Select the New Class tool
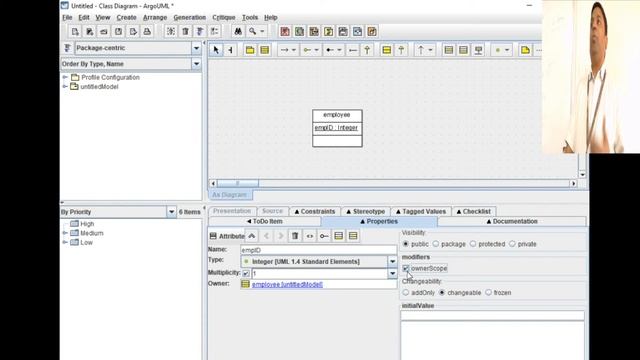This screenshot has height=360, width=640. 264,50
